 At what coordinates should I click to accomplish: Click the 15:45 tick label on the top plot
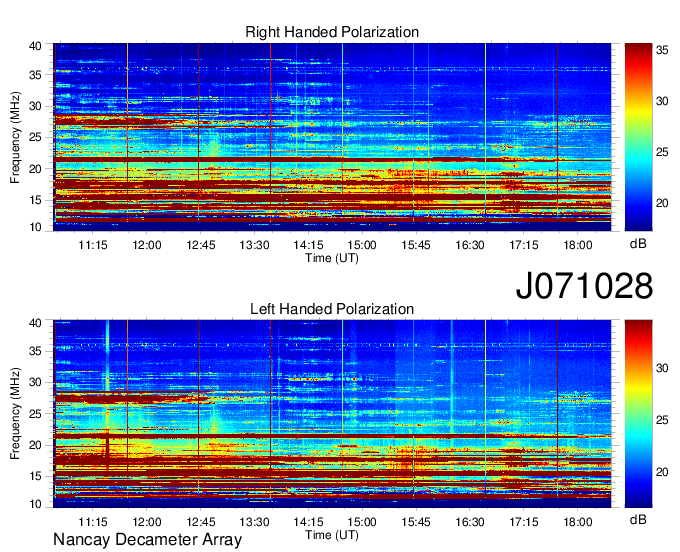click(416, 245)
